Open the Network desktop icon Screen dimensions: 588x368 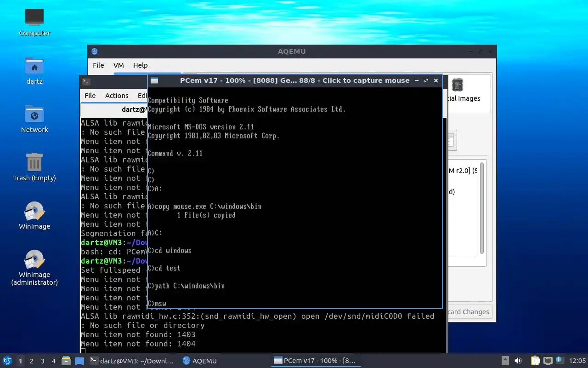coord(34,118)
